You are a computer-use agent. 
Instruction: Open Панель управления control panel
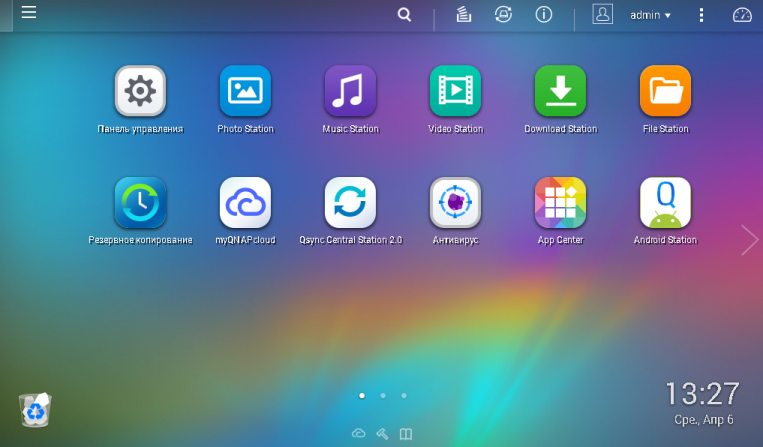pyautogui.click(x=140, y=91)
